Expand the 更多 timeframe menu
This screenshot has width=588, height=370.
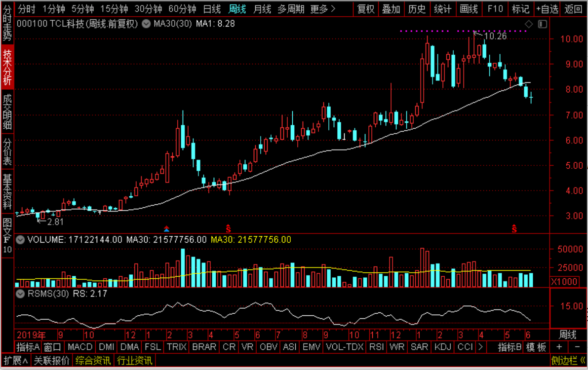tap(322, 9)
